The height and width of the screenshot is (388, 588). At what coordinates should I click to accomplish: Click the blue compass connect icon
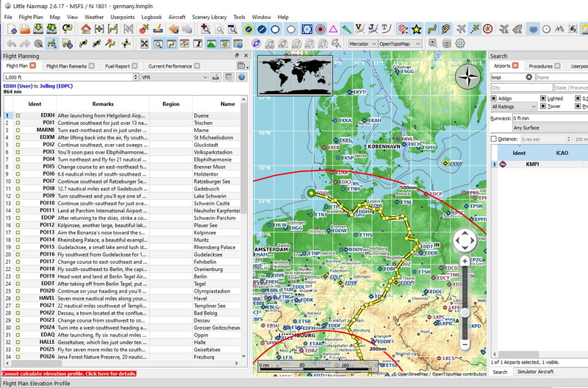point(257,43)
